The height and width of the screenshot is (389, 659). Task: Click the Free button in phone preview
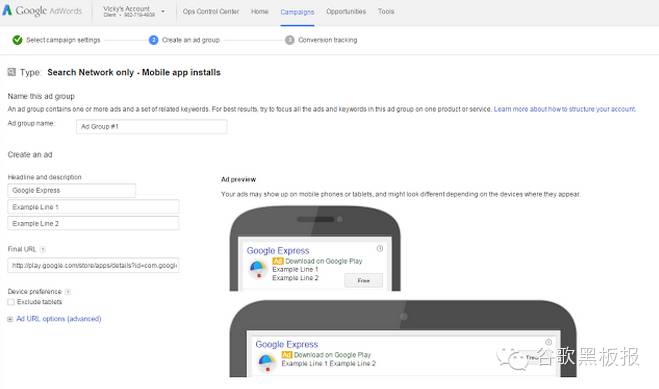point(364,280)
